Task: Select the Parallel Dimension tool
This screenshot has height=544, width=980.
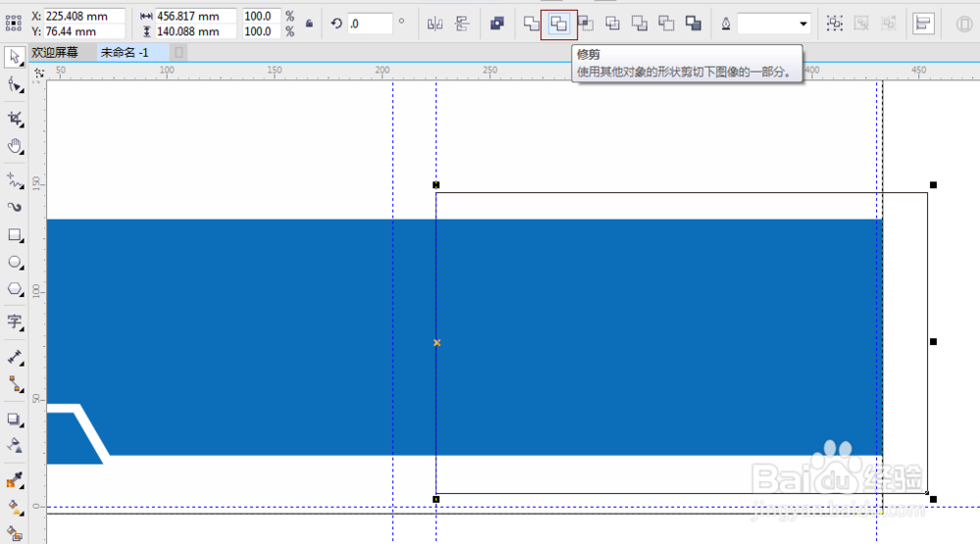Action: tap(15, 357)
